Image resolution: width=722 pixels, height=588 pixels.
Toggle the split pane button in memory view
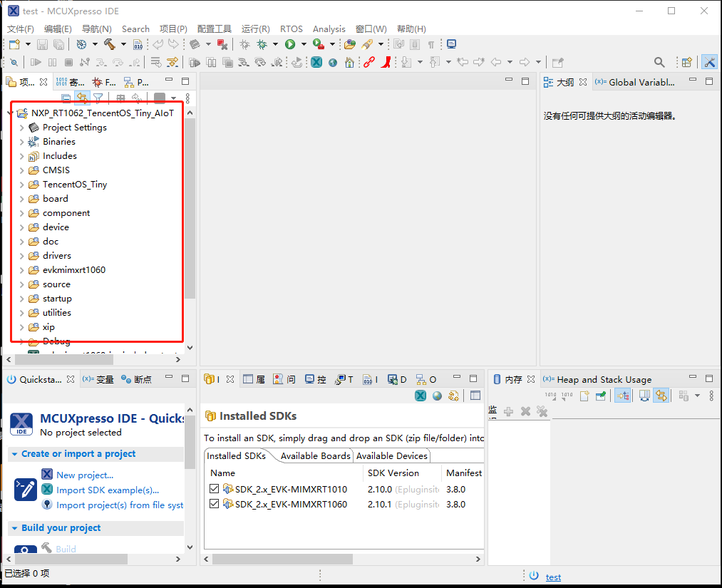coord(644,396)
